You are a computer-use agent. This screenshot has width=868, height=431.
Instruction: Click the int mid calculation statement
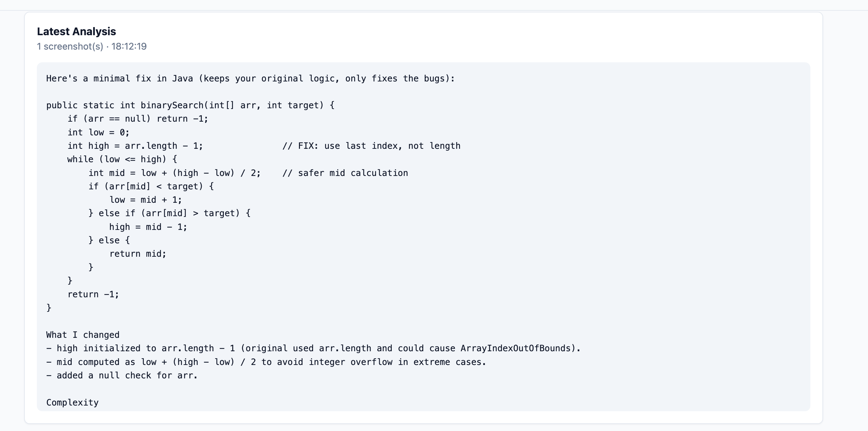tap(175, 173)
